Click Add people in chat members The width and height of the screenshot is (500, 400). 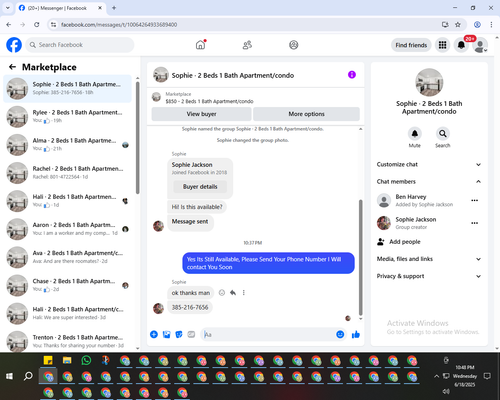point(399,242)
